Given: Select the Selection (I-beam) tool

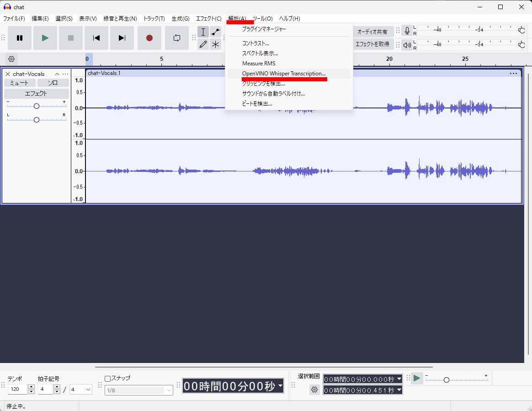Looking at the screenshot, I should point(203,32).
